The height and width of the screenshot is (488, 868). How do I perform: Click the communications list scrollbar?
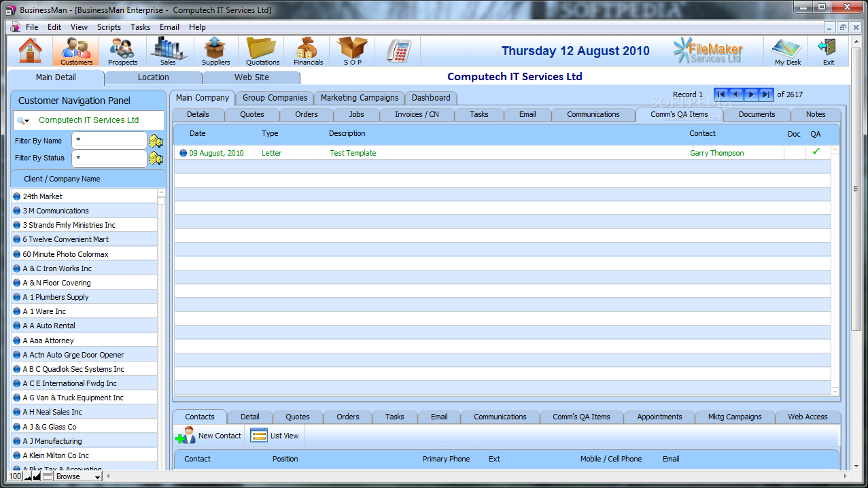tap(835, 271)
